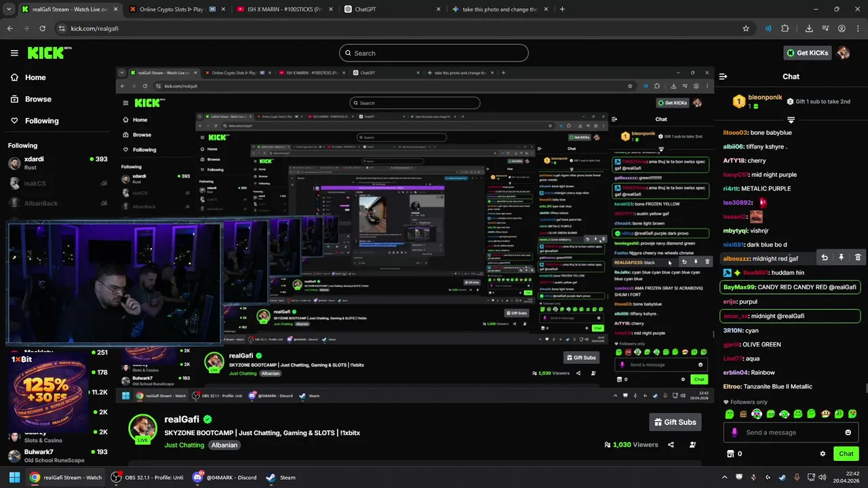Click the Gift Subs button
This screenshot has width=868, height=488.
675,422
